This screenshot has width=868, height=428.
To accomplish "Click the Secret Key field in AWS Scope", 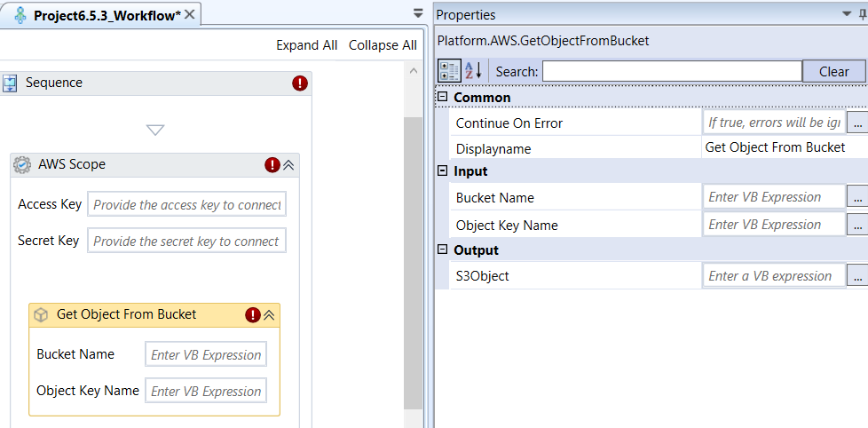I will pos(187,241).
